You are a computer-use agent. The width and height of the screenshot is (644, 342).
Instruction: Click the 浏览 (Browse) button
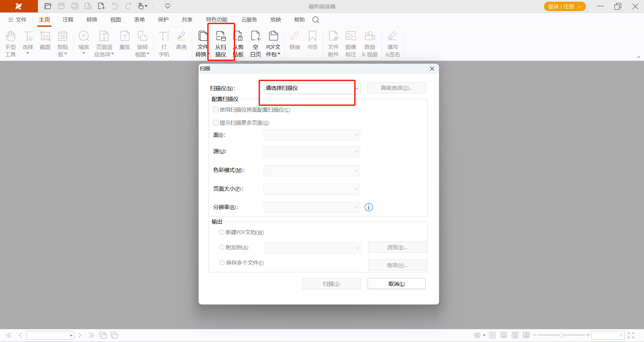pyautogui.click(x=397, y=248)
